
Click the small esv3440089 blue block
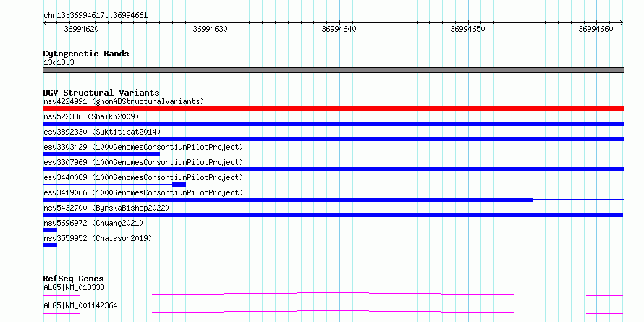(179, 185)
